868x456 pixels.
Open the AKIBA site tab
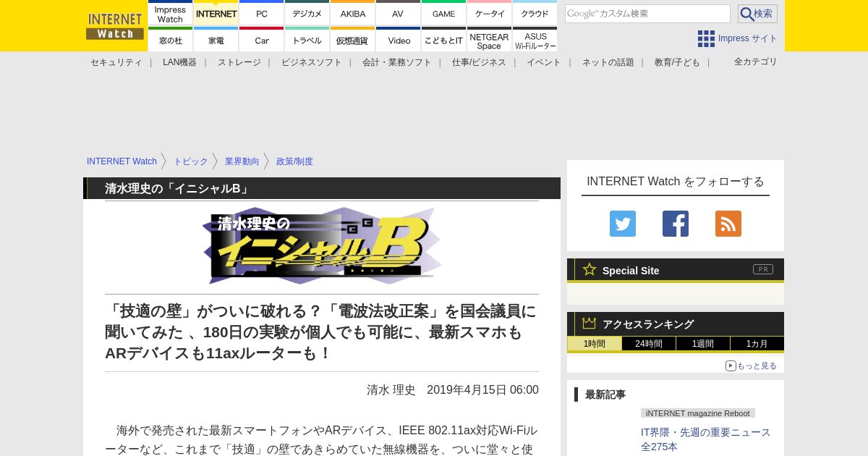[x=353, y=13]
